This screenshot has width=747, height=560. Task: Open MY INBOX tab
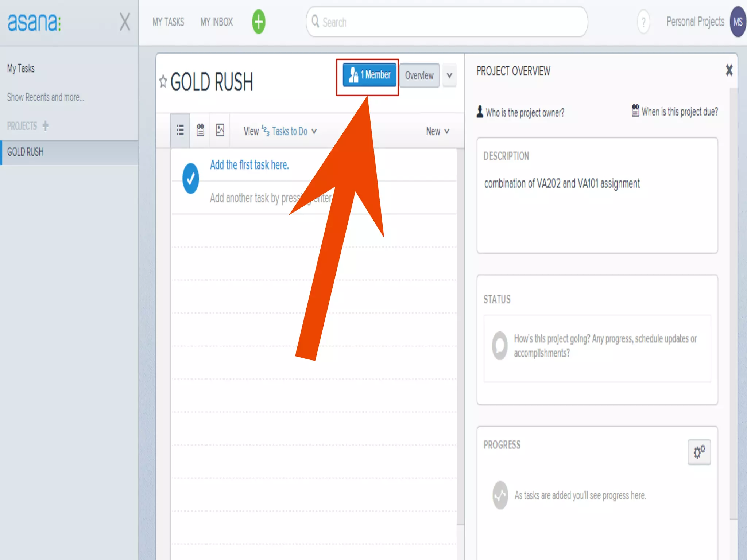click(217, 22)
